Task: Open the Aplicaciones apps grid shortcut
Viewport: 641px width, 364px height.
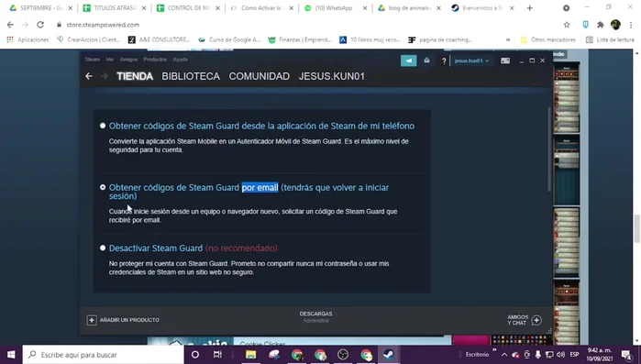Action: (28, 39)
